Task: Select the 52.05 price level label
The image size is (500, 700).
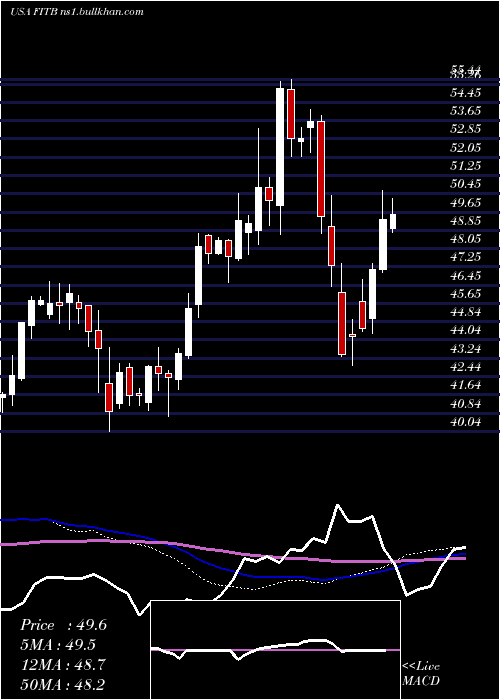Action: pos(465,147)
